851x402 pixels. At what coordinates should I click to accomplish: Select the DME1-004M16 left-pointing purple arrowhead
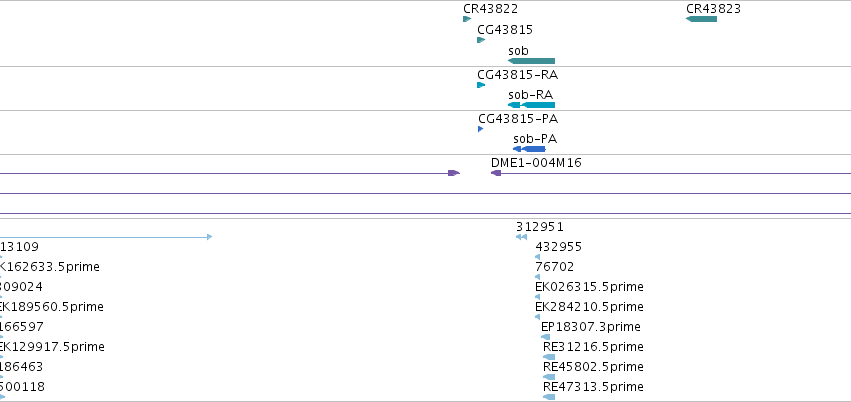pos(496,173)
